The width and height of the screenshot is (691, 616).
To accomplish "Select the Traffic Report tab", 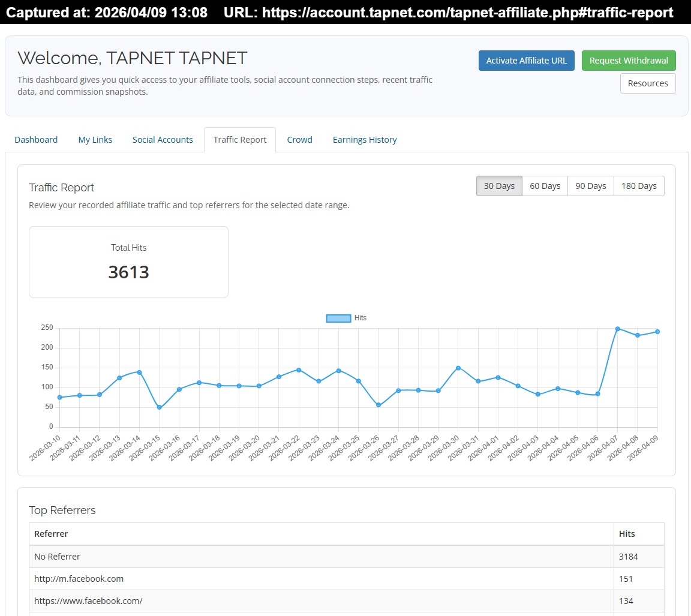I will coord(240,140).
